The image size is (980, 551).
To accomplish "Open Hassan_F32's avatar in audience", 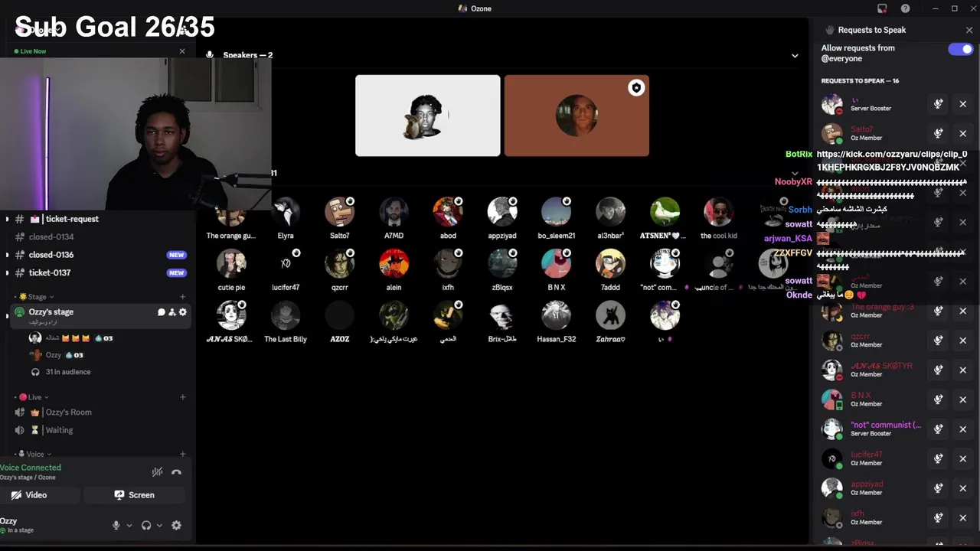I will tap(557, 315).
